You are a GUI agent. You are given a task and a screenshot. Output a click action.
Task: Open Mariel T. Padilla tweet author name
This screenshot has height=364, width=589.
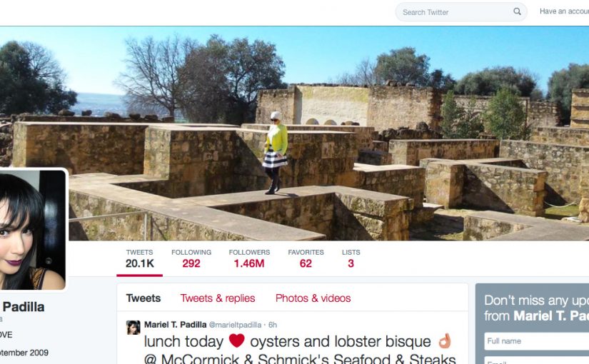pyautogui.click(x=176, y=325)
